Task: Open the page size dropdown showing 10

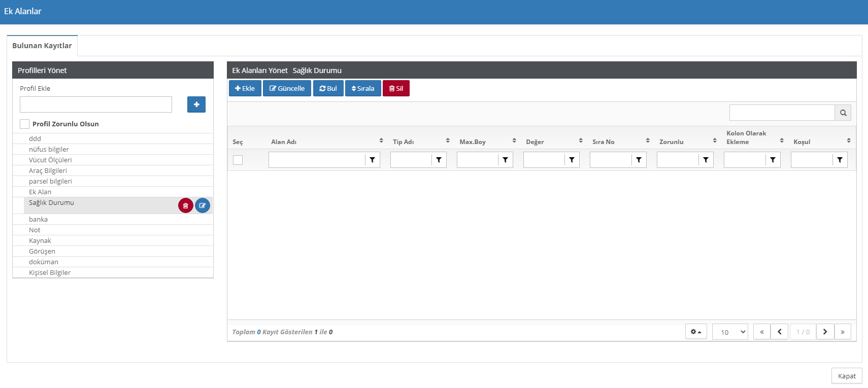Action: (x=729, y=332)
